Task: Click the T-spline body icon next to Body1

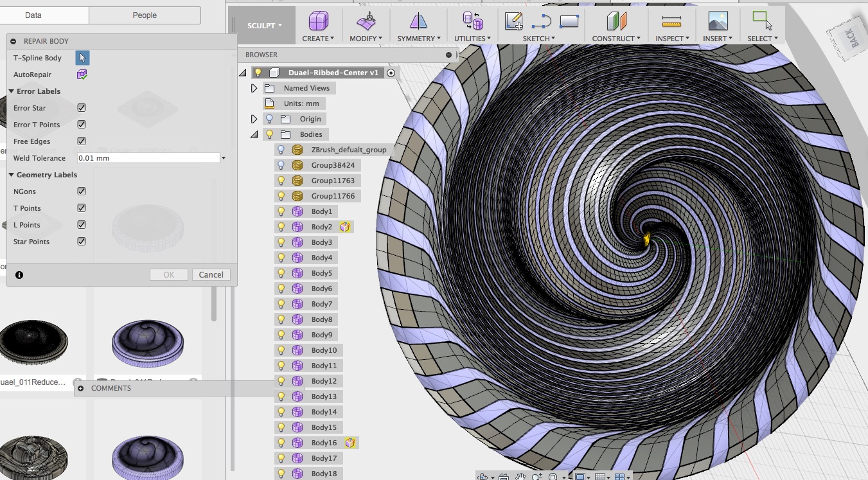Action: [297, 211]
